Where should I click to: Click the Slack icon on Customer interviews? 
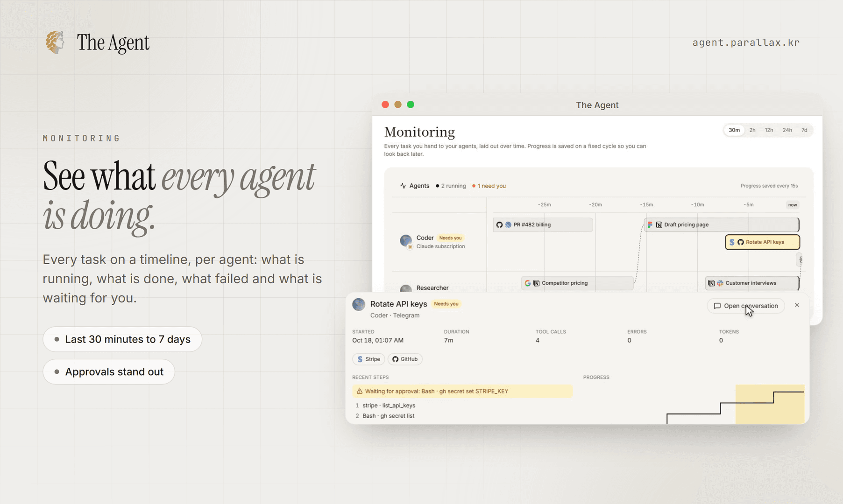(x=720, y=283)
